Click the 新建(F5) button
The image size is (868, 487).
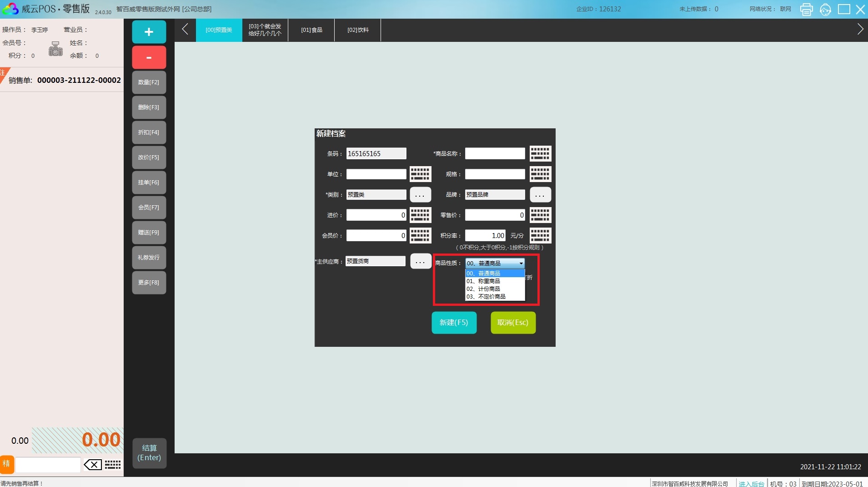(x=454, y=323)
